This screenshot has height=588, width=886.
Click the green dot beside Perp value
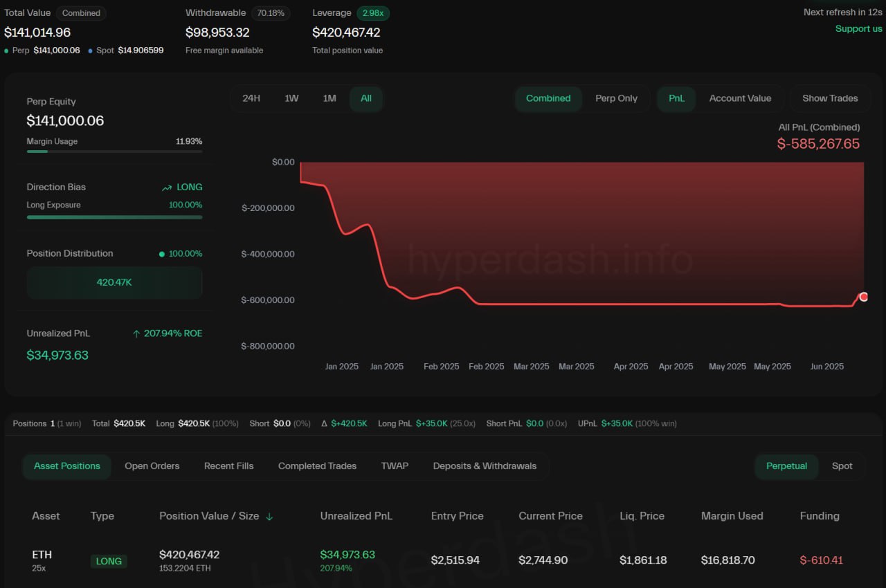click(7, 50)
